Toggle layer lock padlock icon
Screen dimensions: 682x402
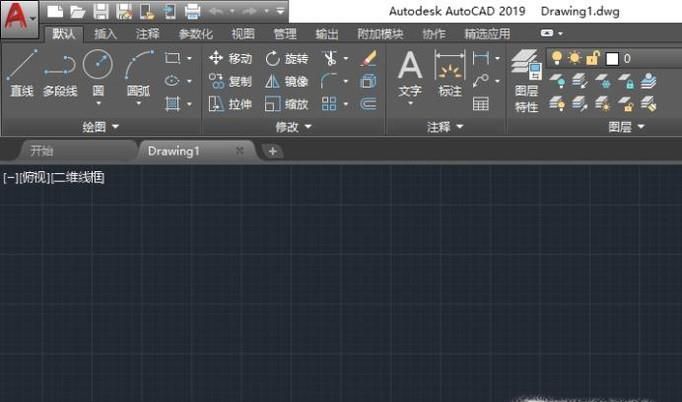click(x=594, y=59)
